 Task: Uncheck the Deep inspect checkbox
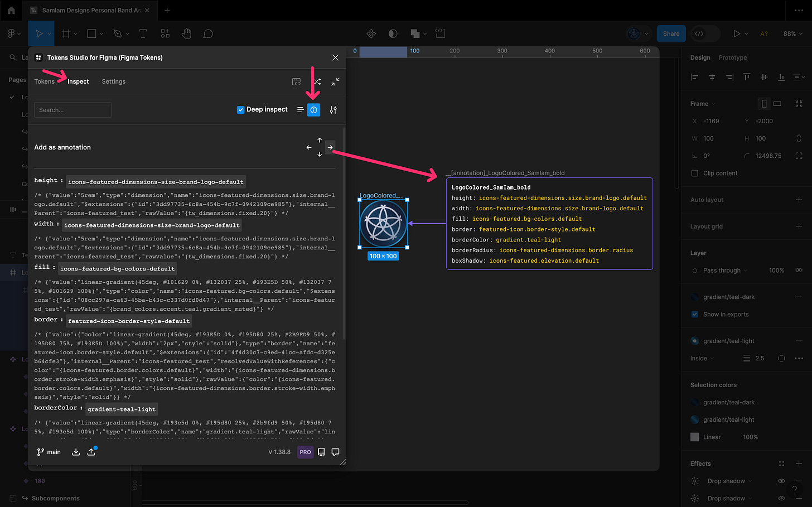[241, 109]
